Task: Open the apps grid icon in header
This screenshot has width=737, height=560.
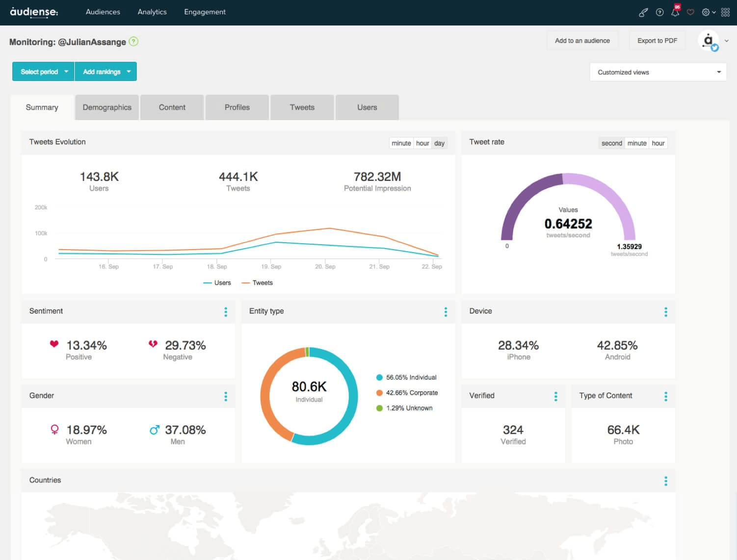Action: click(725, 12)
